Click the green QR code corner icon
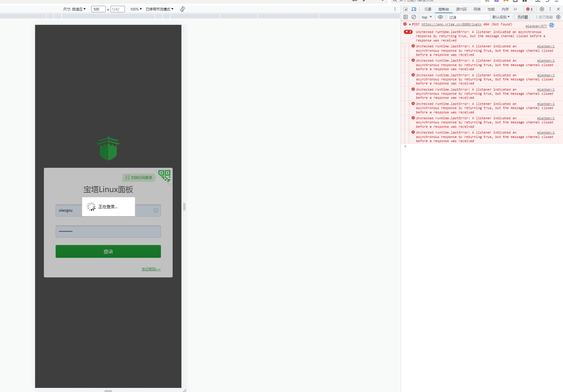Screen dimensions: 563x392 [x=164, y=176]
